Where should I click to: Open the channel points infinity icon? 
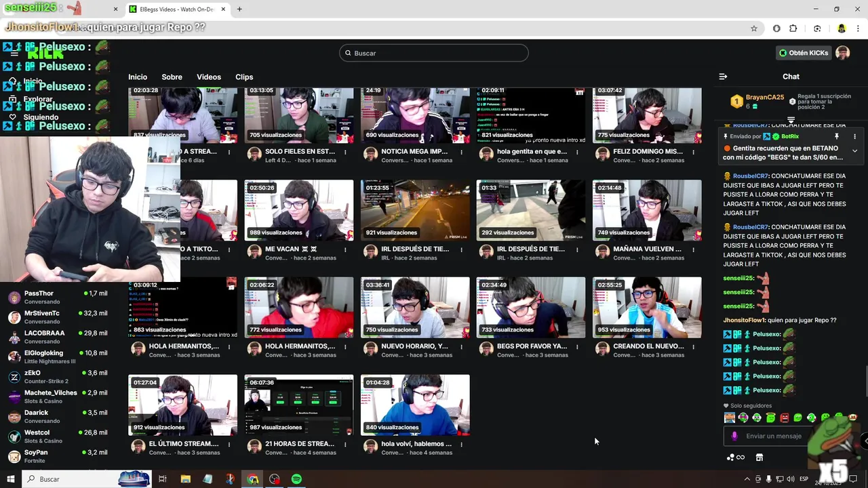tap(735, 457)
